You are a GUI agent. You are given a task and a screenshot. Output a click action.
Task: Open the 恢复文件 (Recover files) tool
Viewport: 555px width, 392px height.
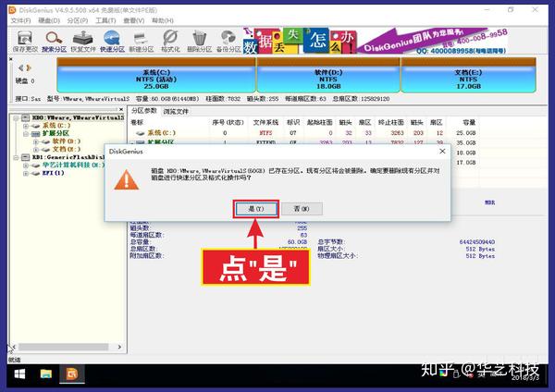click(x=83, y=42)
